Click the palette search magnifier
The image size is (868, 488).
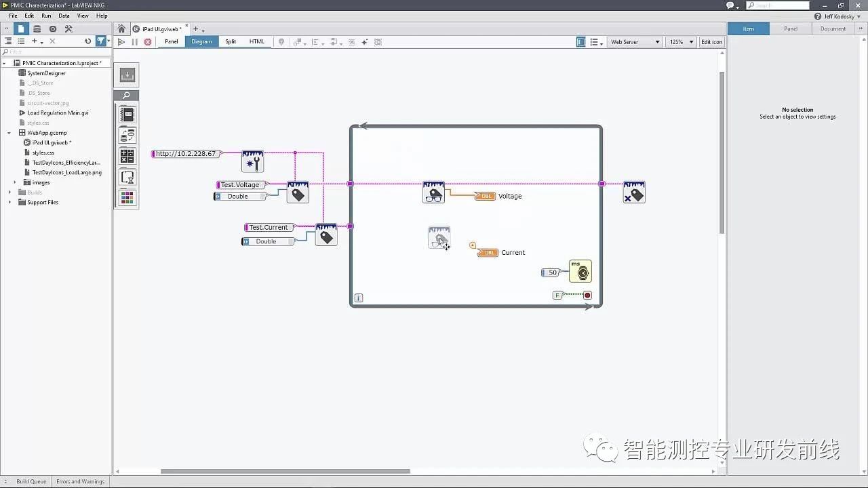tap(127, 96)
